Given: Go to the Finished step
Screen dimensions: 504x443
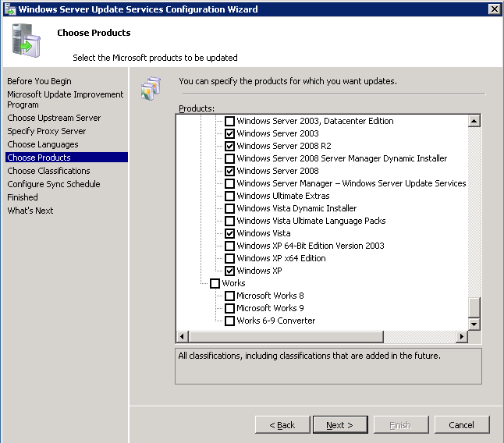Looking at the screenshot, I should click(x=23, y=197).
